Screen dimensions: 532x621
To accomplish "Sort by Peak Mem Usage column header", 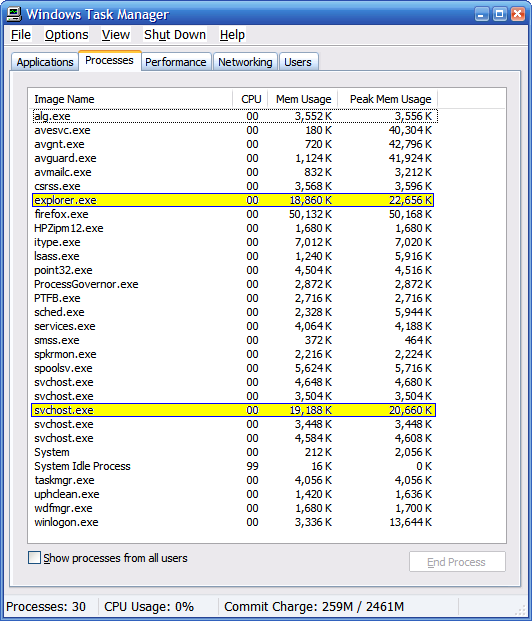I will 388,99.
